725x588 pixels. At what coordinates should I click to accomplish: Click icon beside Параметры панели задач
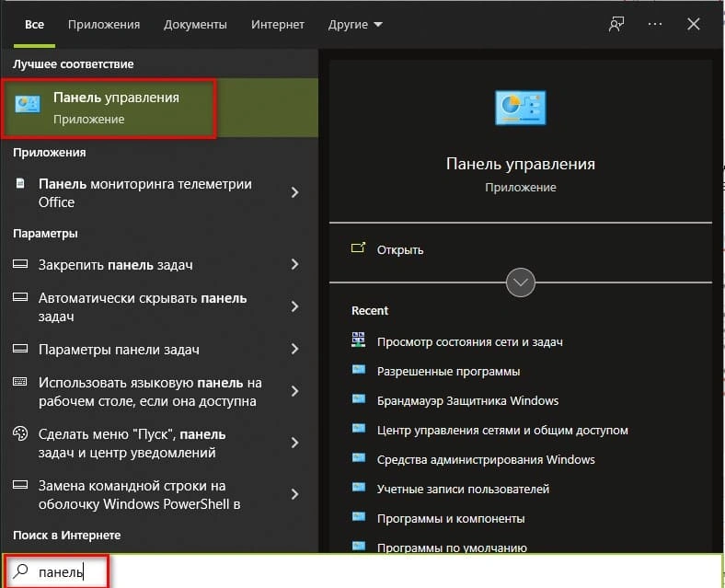(20, 349)
